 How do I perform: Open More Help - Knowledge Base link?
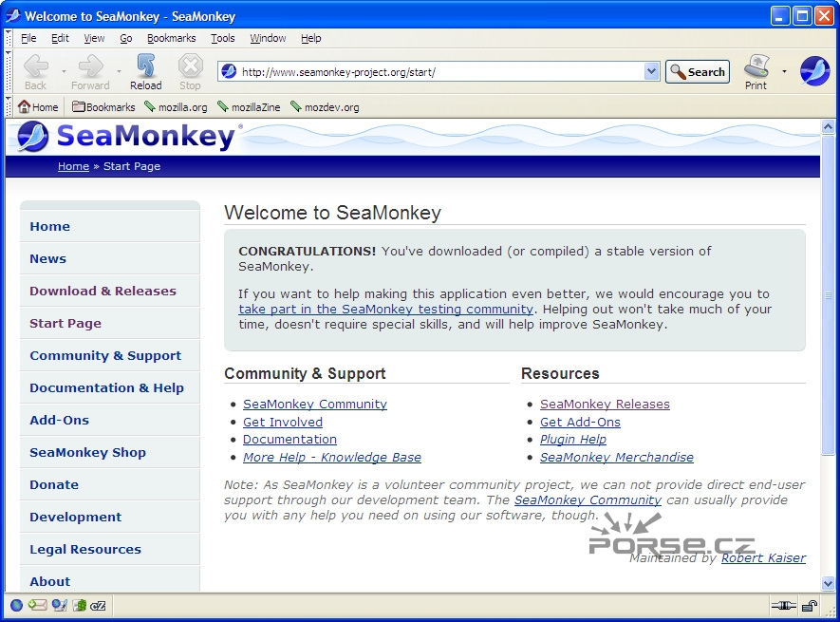click(332, 457)
